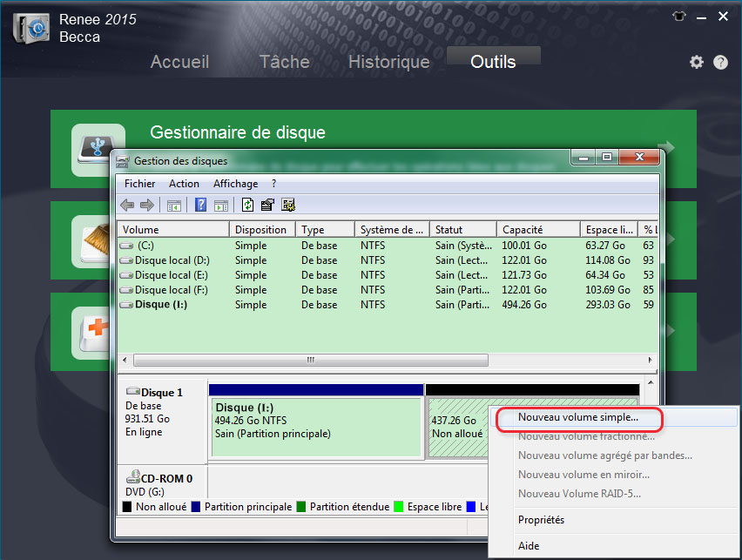Click the Renee Becca help question icon

(720, 62)
